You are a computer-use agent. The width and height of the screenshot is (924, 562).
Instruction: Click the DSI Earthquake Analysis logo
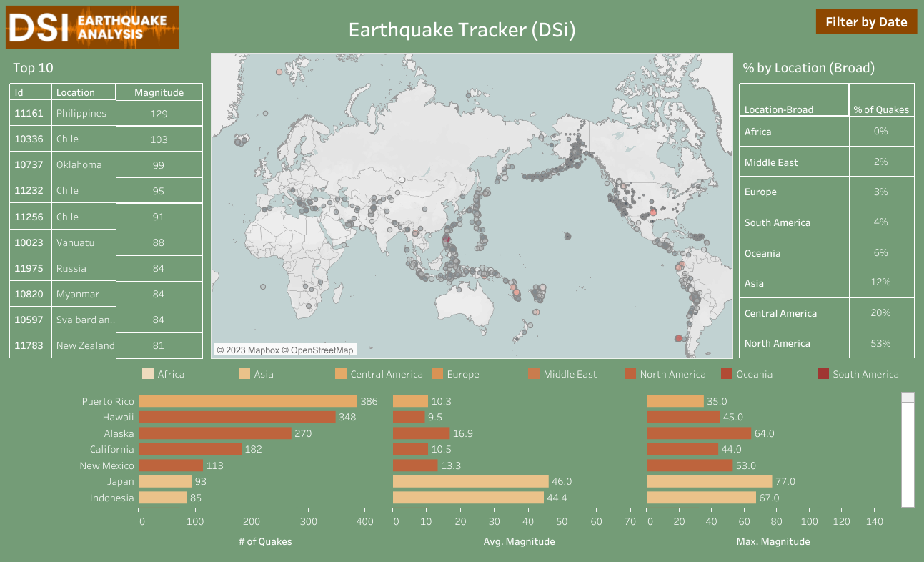click(x=94, y=27)
